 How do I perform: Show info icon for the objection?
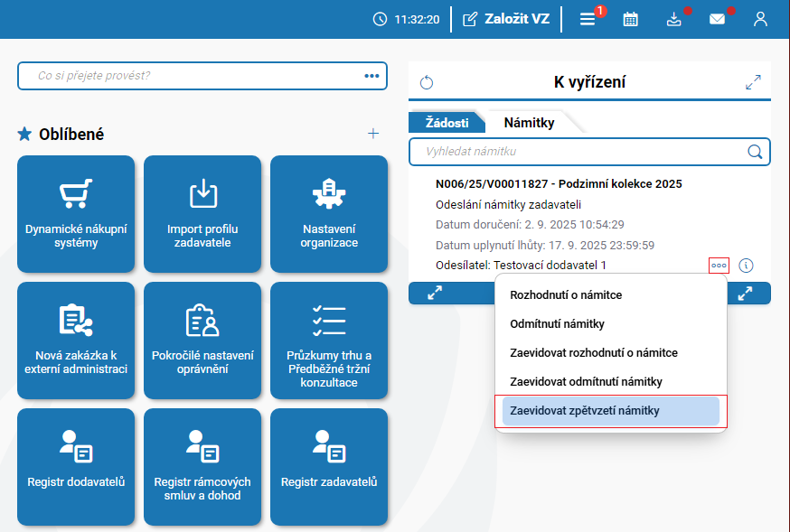[747, 266]
